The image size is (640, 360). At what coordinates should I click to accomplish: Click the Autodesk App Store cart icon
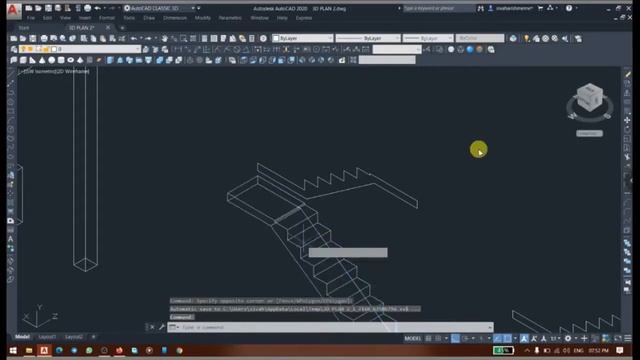[x=540, y=8]
